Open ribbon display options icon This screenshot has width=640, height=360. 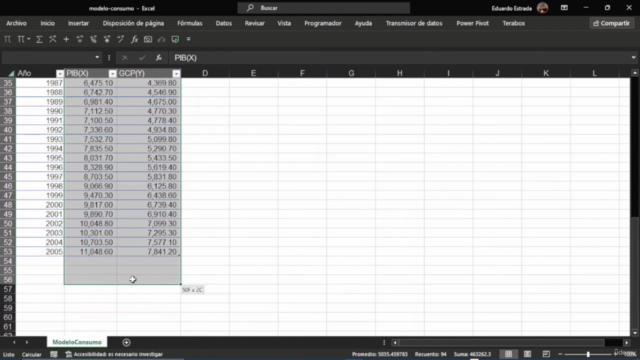pos(564,8)
